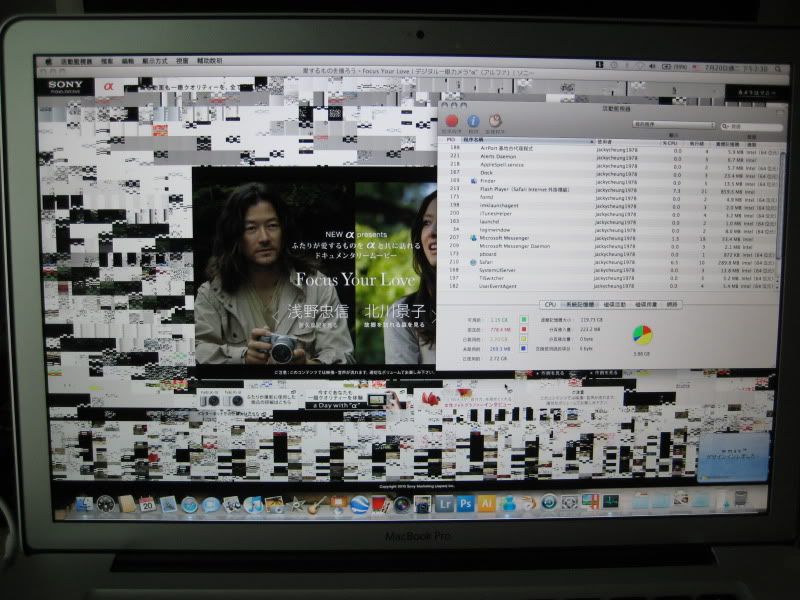Screen dimensions: 800x600
Task: Click the 浅野忠信 link on Sony page
Action: [x=318, y=311]
